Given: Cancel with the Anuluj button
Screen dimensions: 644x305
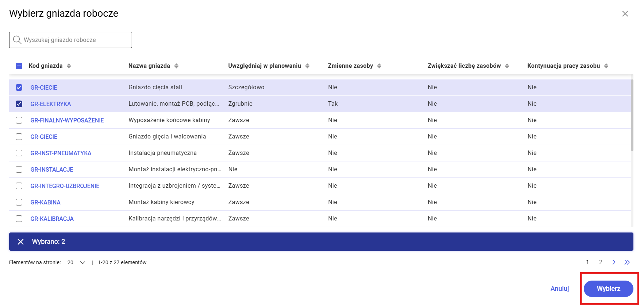Looking at the screenshot, I should [560, 289].
